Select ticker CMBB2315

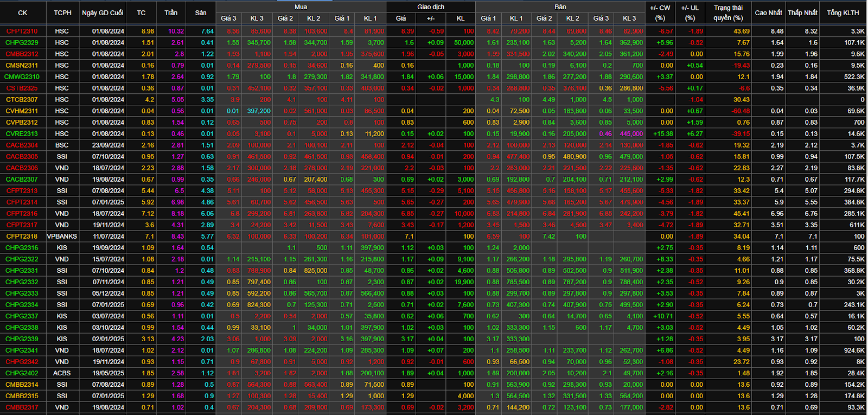coord(22,396)
